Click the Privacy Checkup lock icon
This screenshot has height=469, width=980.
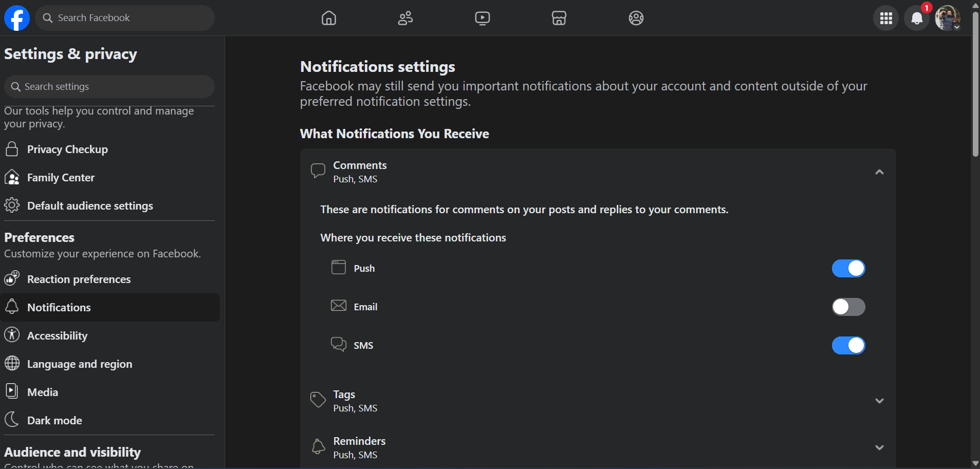click(x=12, y=149)
